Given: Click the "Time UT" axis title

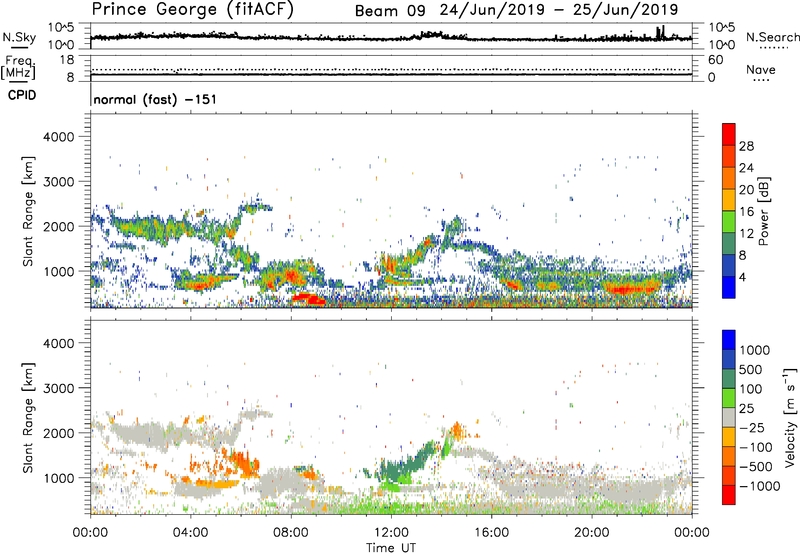Looking at the screenshot, I should tap(391, 548).
